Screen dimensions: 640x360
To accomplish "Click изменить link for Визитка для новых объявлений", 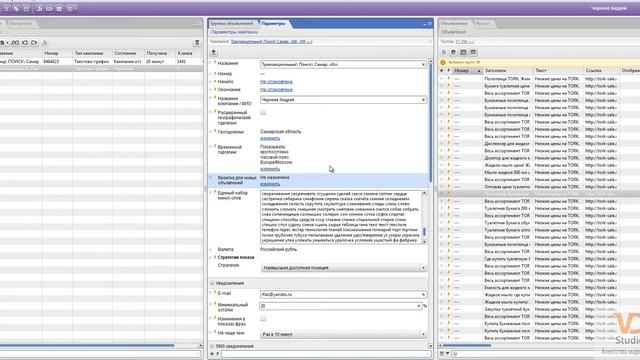I will point(270,184).
